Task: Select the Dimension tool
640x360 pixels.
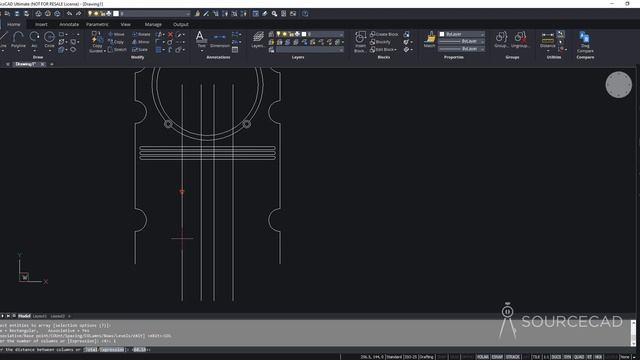Action: click(220, 40)
